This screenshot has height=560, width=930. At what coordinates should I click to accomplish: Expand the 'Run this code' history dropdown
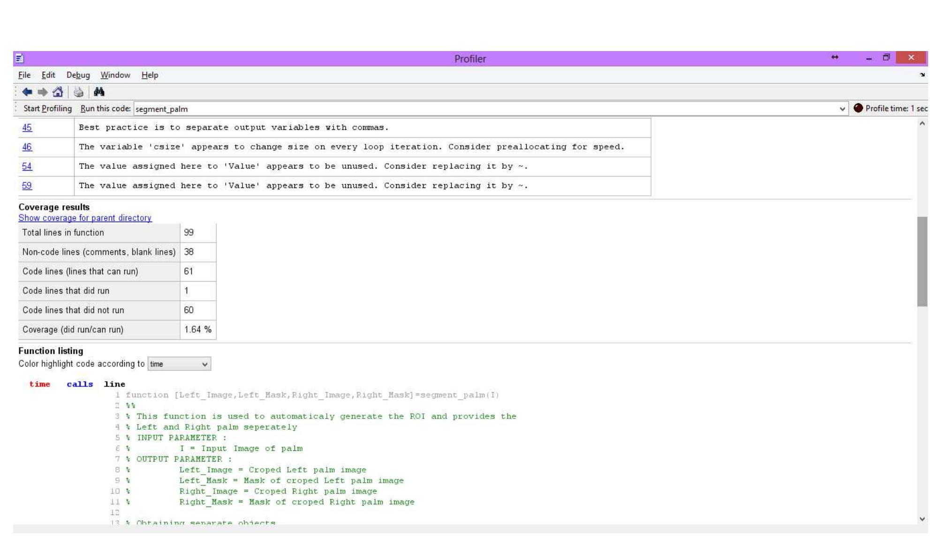[x=842, y=109]
